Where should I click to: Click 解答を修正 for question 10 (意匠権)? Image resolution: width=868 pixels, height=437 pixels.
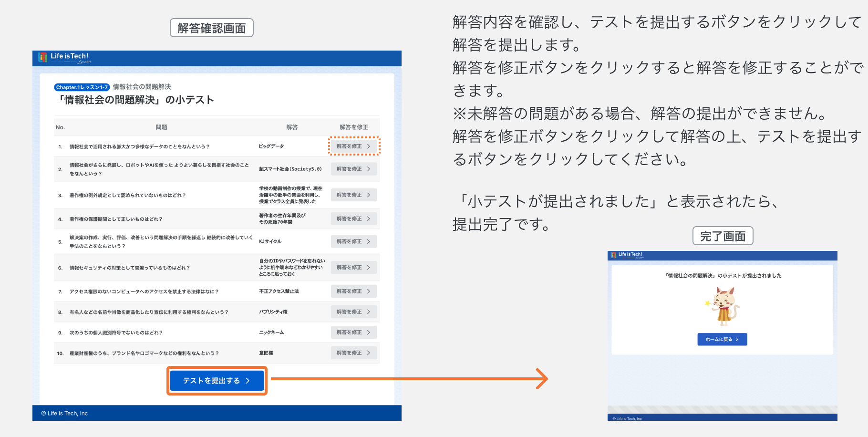point(354,353)
